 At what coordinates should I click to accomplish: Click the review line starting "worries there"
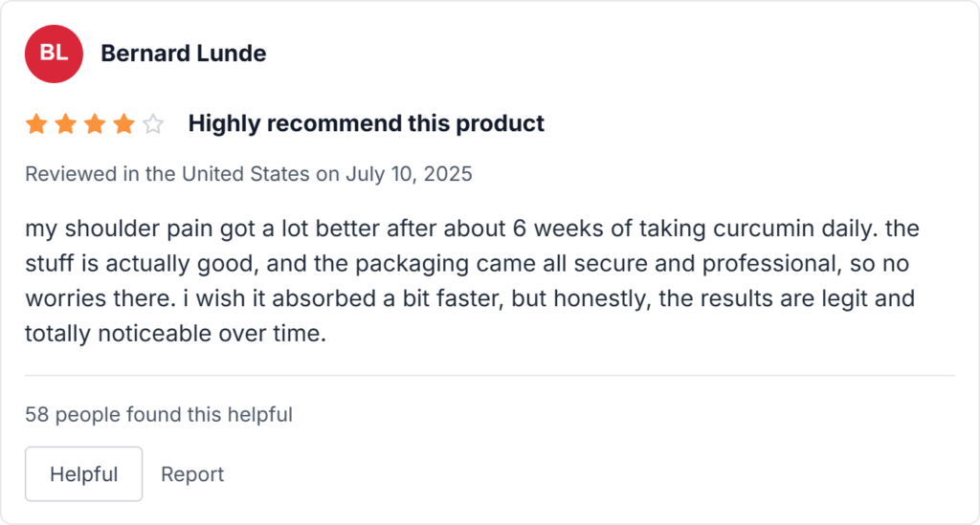pos(469,299)
